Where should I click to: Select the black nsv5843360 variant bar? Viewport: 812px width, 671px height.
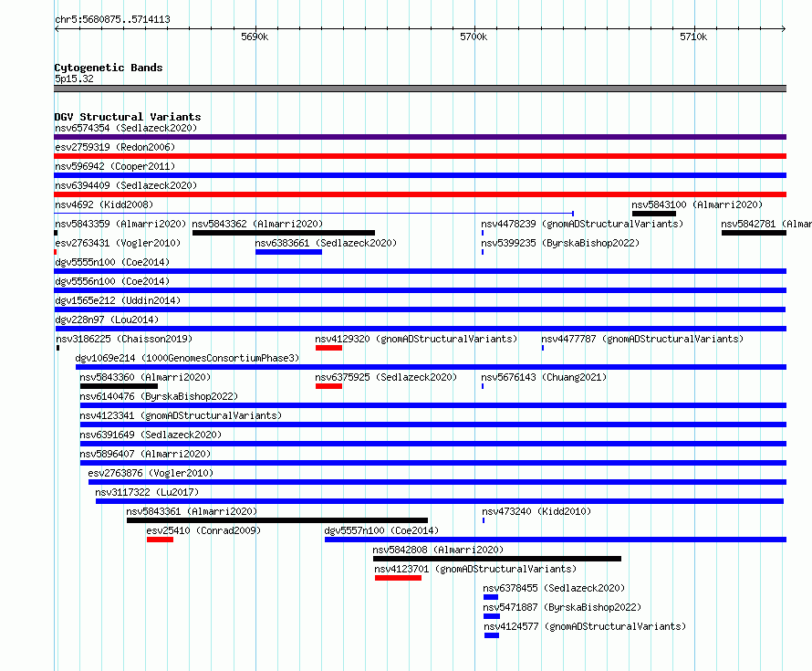coord(119,386)
